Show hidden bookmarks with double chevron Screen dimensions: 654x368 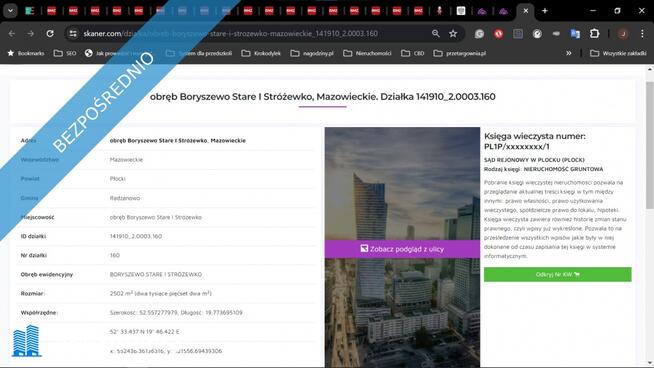click(x=568, y=53)
